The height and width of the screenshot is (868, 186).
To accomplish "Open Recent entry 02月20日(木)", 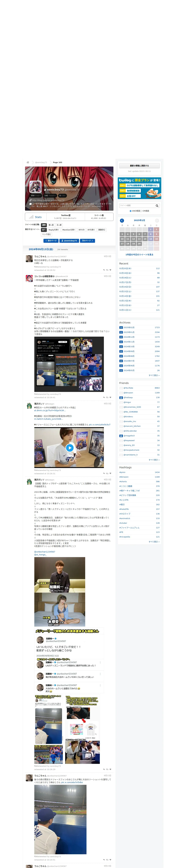I will point(125,269).
